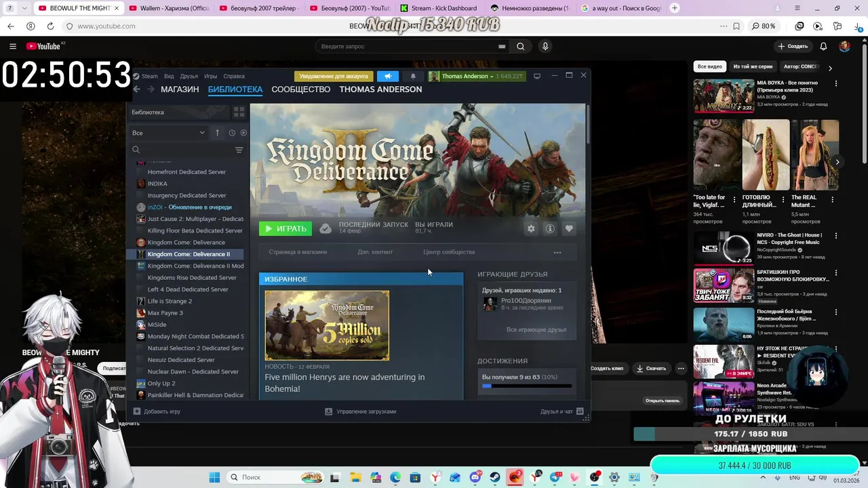Click the Steam back navigation arrow
The height and width of the screenshot is (488, 868).
pos(136,89)
